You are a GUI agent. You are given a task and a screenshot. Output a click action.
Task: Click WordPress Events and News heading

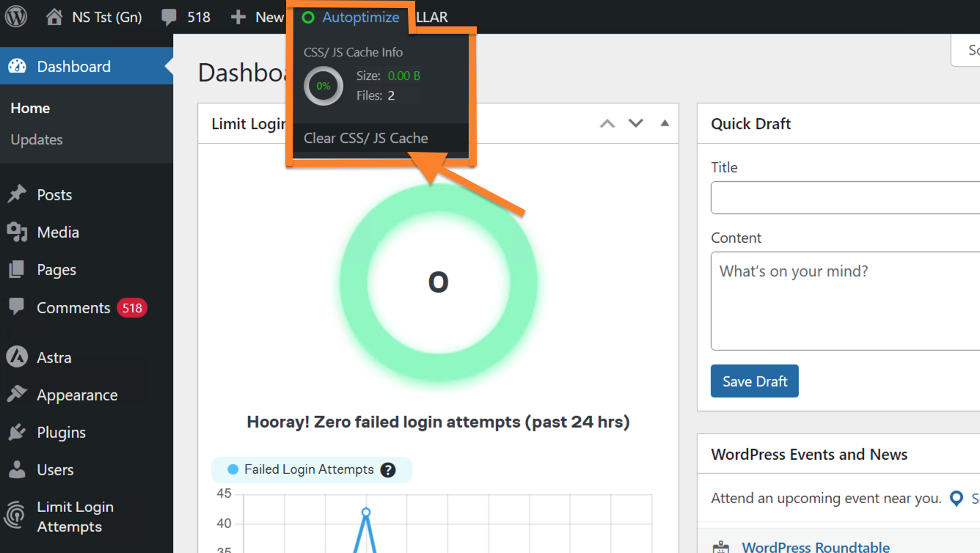[809, 454]
